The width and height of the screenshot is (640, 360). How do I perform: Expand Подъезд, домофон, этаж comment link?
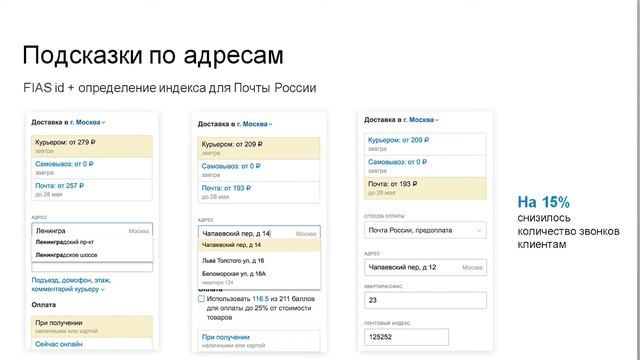(x=71, y=284)
